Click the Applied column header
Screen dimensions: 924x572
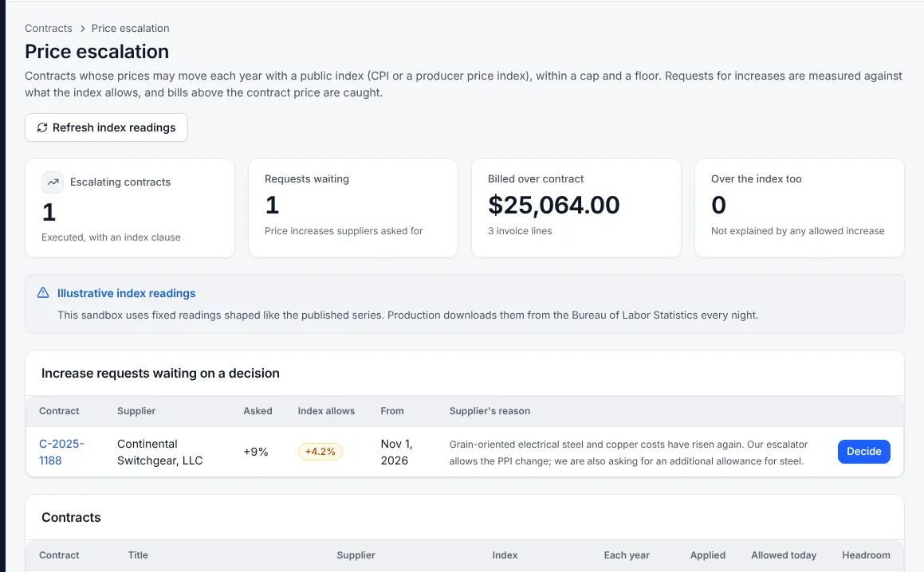708,555
